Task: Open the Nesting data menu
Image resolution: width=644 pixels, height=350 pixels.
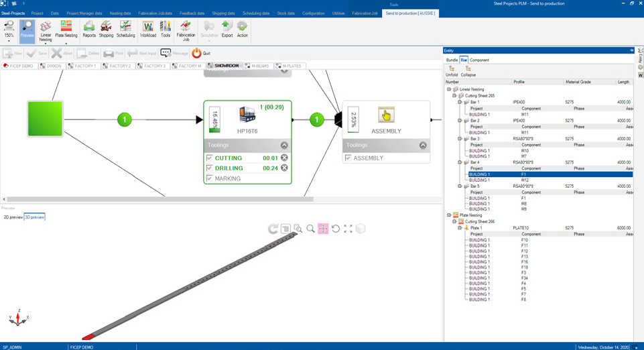Action: click(x=120, y=13)
